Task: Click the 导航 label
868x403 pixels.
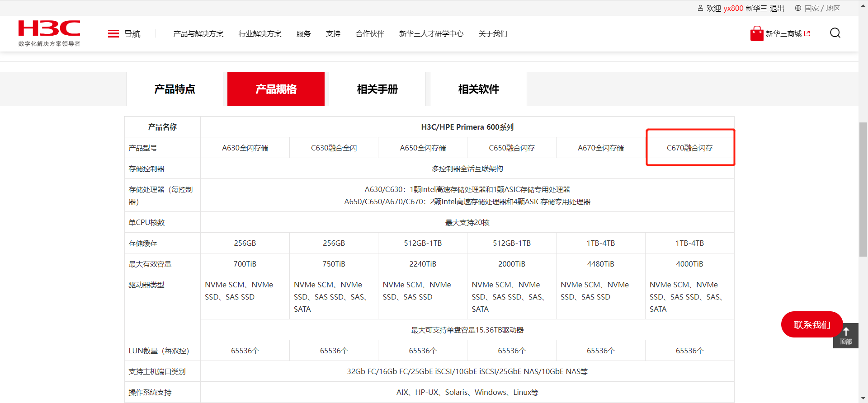Action: [132, 34]
